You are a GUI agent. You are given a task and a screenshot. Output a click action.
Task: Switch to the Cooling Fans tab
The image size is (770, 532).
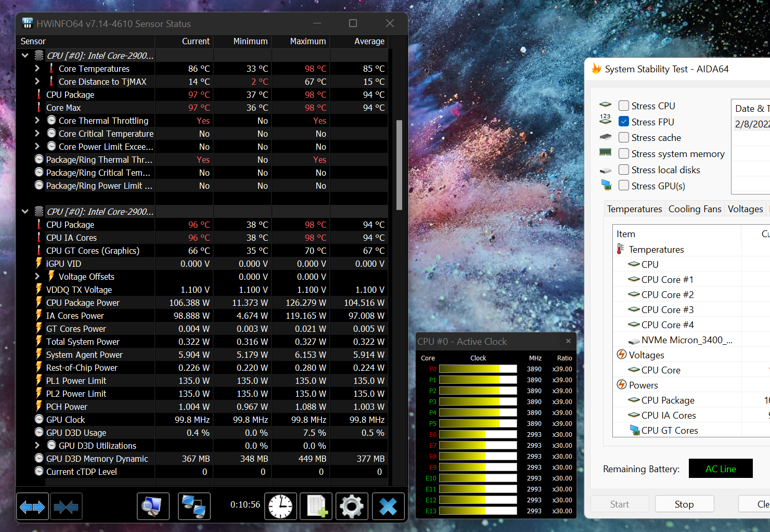point(695,209)
